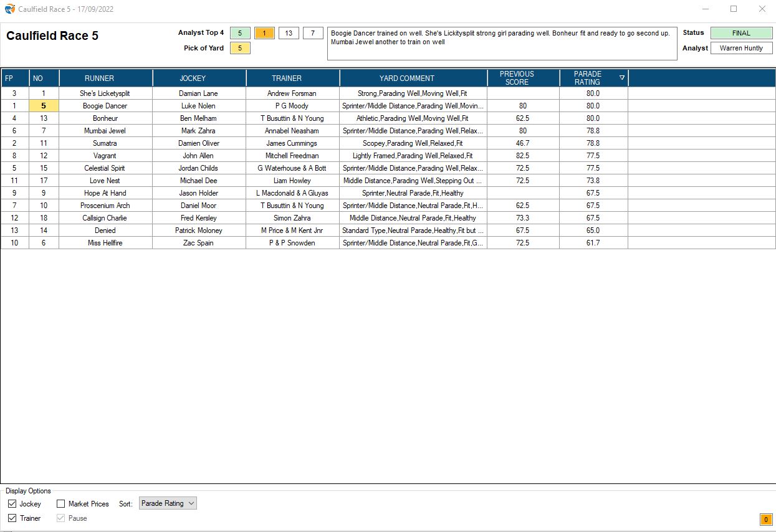The height and width of the screenshot is (532, 776).
Task: Toggle the Jockey checkbox
Action: 12,503
